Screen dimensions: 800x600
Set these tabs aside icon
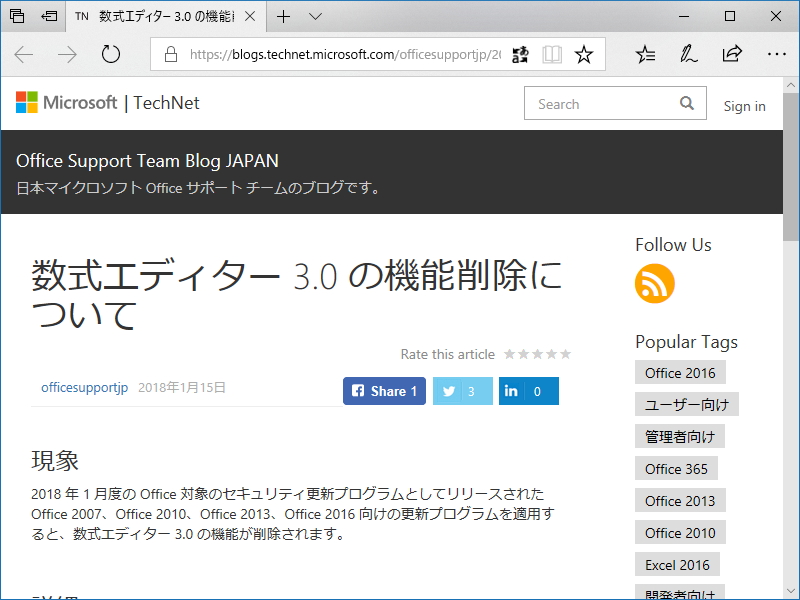(x=49, y=16)
